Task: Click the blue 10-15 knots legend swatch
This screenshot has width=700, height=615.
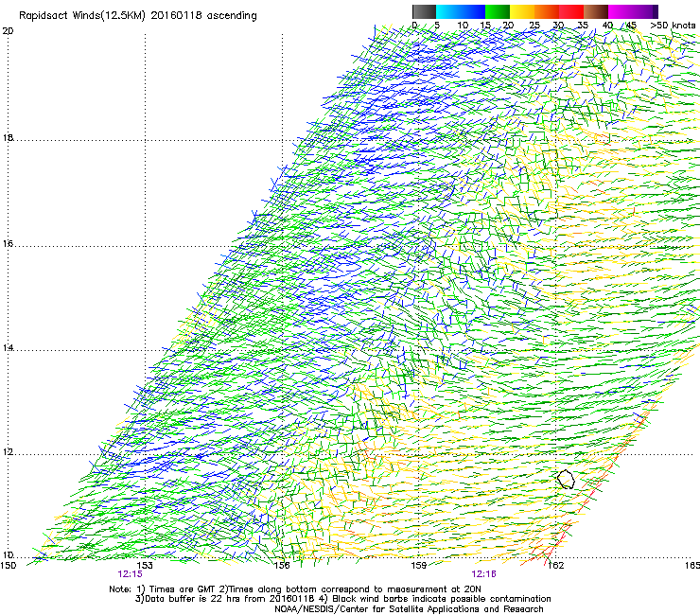Action: tap(473, 11)
